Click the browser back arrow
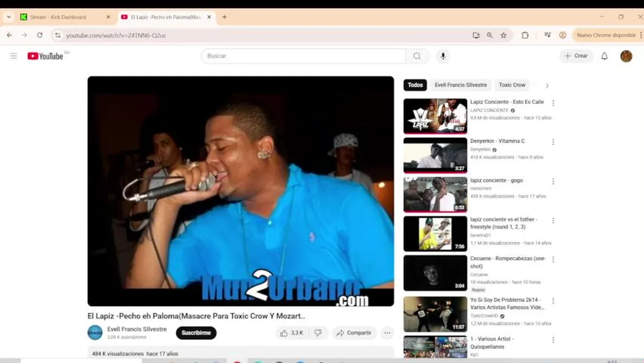The height and width of the screenshot is (363, 644). click(x=9, y=35)
